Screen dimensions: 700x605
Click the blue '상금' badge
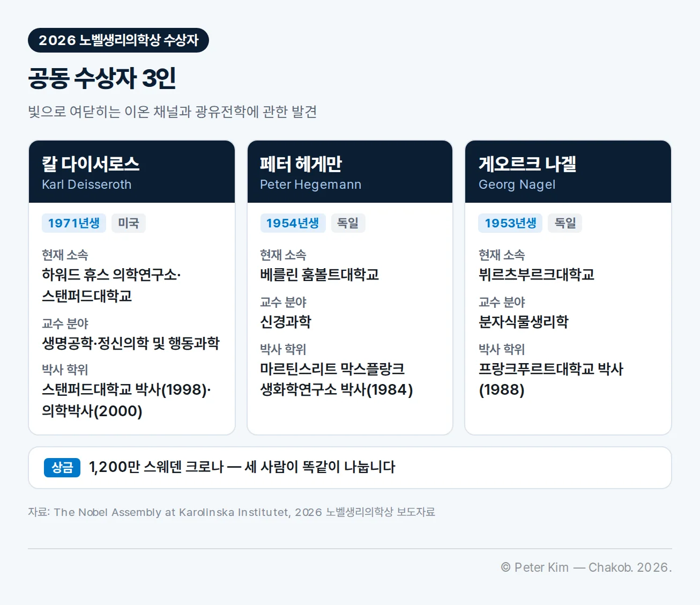tap(62, 468)
